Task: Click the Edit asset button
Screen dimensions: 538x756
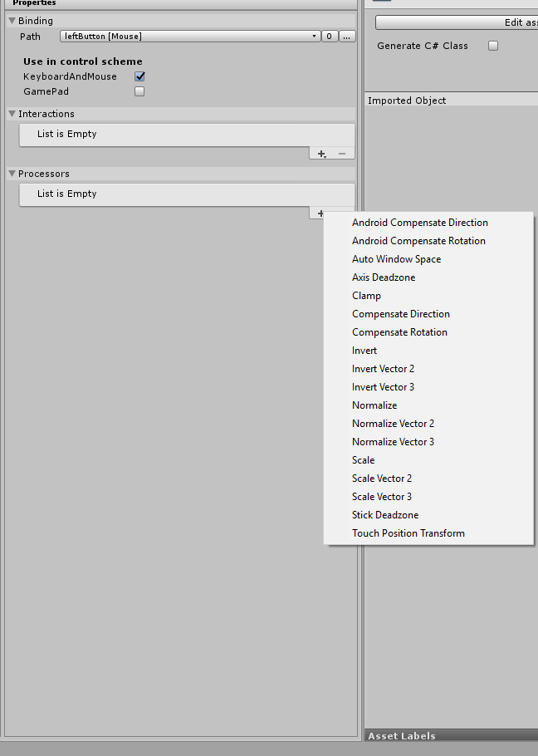Action: click(457, 22)
